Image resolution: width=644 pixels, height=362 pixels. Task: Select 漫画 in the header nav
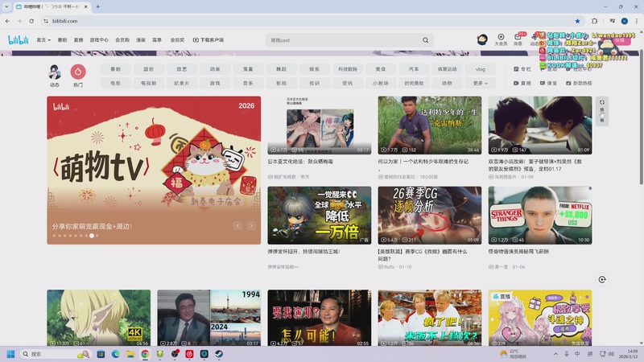click(141, 39)
